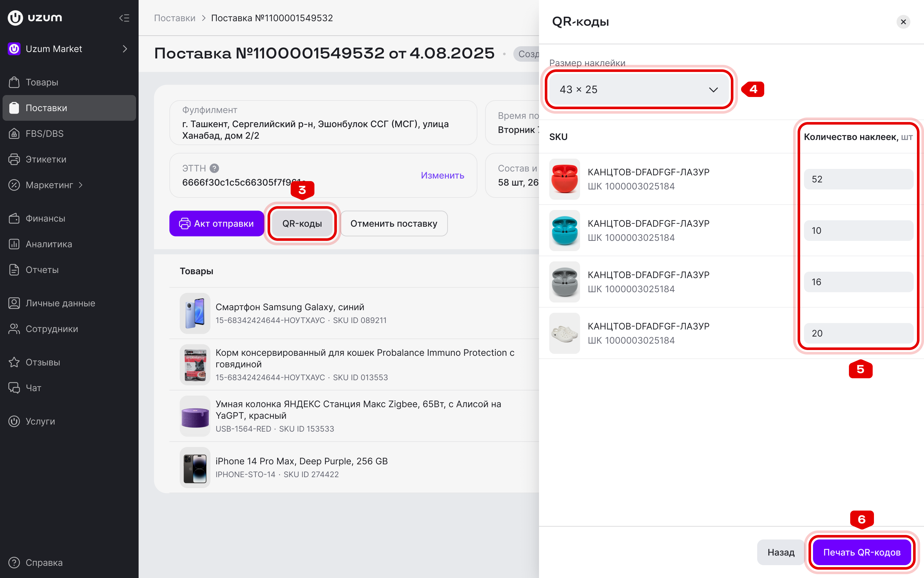924x578 pixels.
Task: Click the Uzum logo in the sidebar
Action: pyautogui.click(x=35, y=18)
